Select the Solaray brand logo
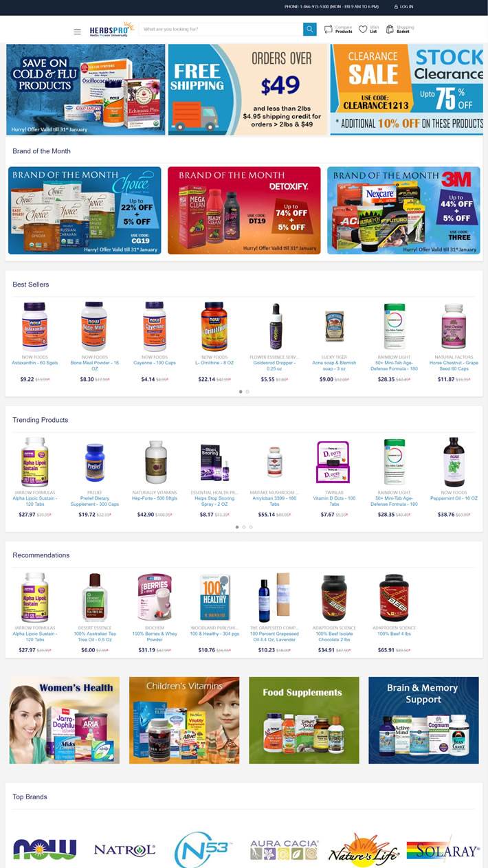488x868 pixels. coord(443,850)
